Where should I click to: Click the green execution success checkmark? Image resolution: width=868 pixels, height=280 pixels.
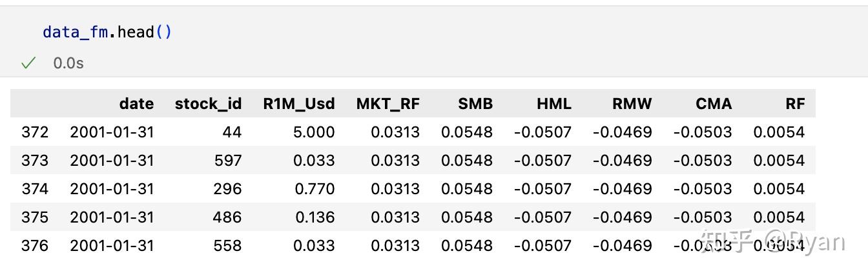click(28, 63)
